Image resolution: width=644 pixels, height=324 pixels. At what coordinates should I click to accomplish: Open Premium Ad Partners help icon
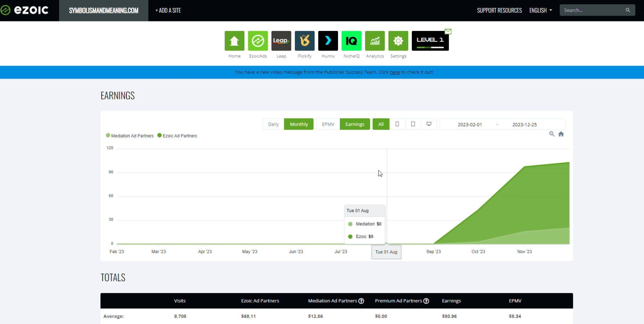pyautogui.click(x=426, y=301)
